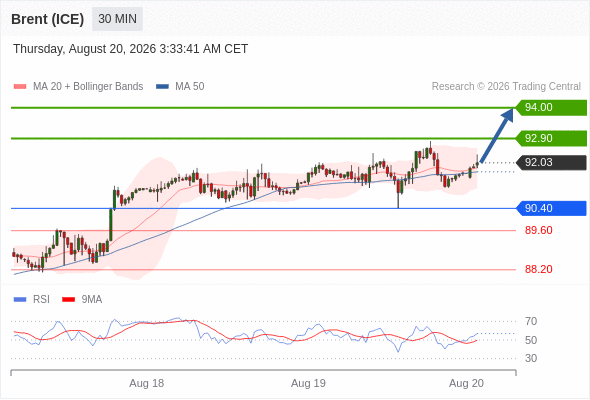Toggle the MA 50 legend label
This screenshot has width=590, height=400.
click(x=190, y=87)
